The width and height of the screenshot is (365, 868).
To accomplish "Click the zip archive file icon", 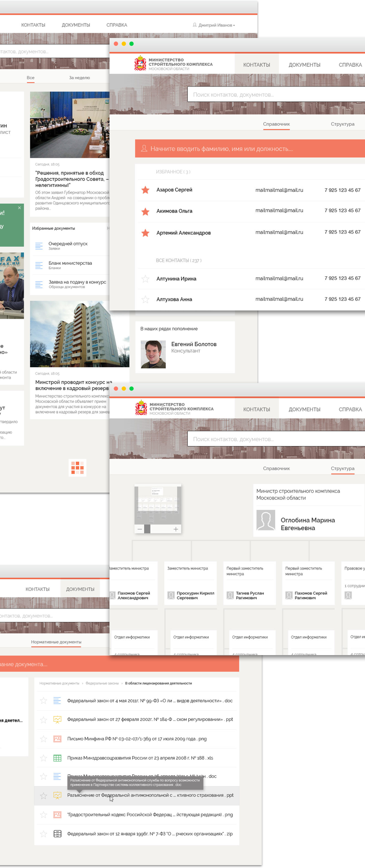I will [57, 834].
